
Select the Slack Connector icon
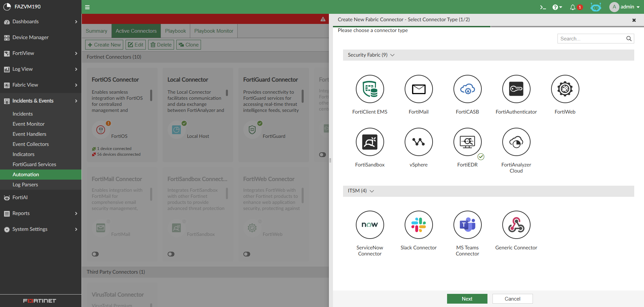click(418, 225)
